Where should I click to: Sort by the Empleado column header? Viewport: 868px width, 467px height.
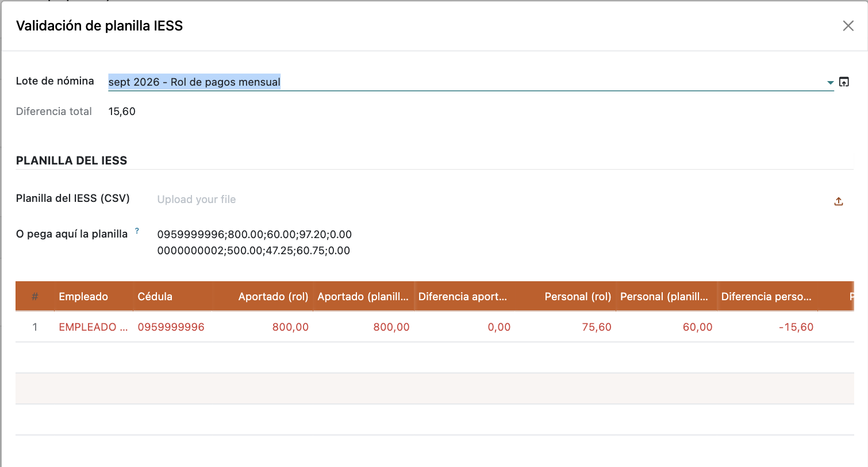(94, 297)
